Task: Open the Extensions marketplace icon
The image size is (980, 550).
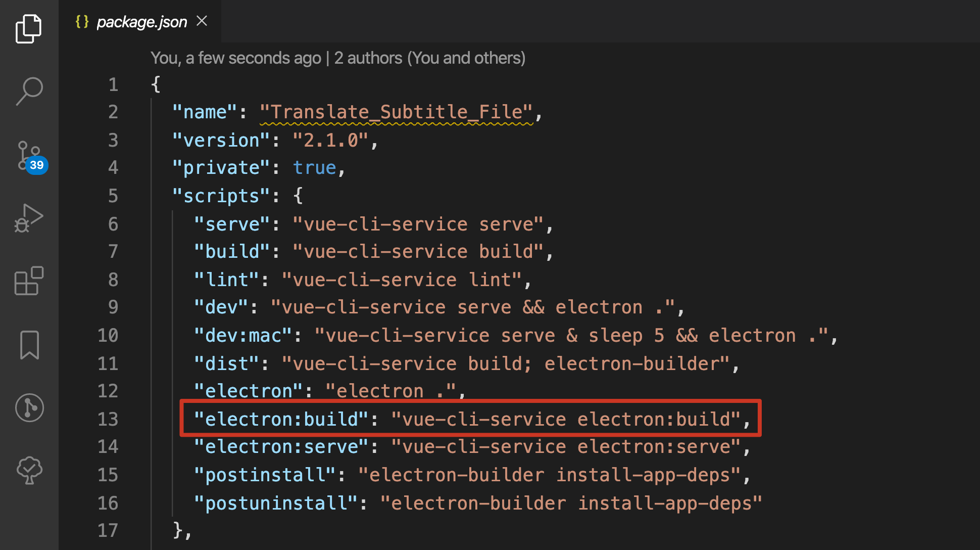Action: pos(29,281)
